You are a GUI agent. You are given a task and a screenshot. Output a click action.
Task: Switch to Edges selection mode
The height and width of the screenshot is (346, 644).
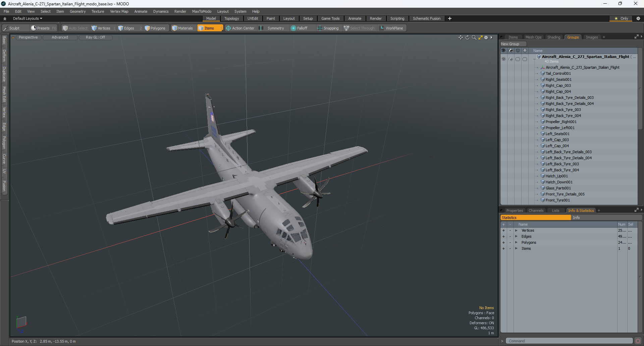pos(129,28)
